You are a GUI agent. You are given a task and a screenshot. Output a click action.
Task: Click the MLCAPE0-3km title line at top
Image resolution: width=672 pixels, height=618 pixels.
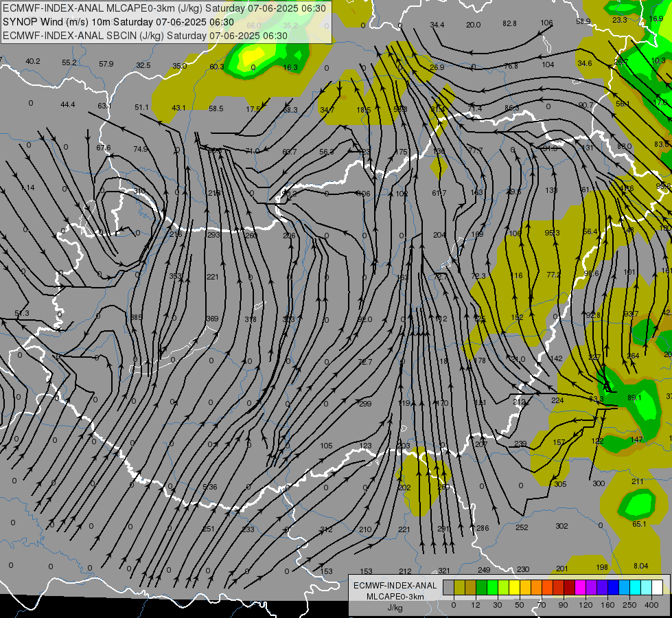(x=164, y=8)
